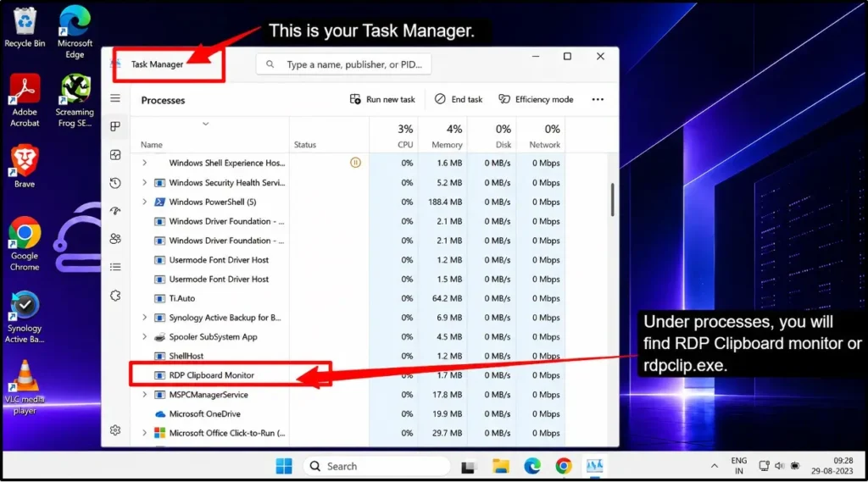The height and width of the screenshot is (482, 868).
Task: Open the Users sidebar icon
Action: point(115,239)
